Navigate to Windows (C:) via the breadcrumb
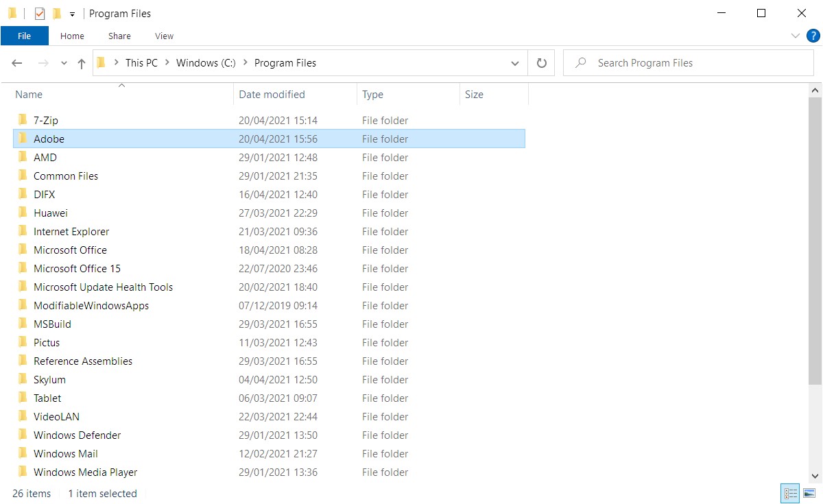 205,62
